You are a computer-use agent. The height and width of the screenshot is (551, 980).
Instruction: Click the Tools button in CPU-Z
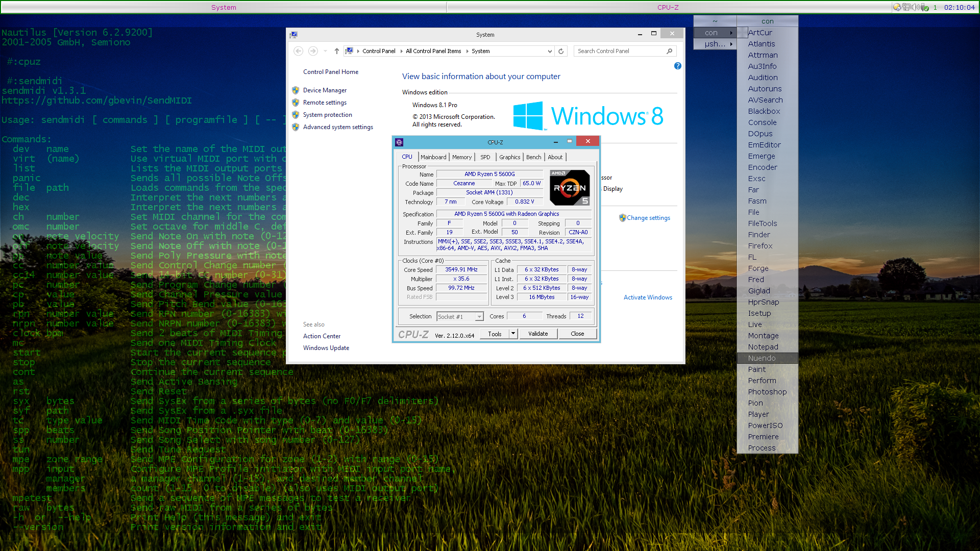(495, 334)
